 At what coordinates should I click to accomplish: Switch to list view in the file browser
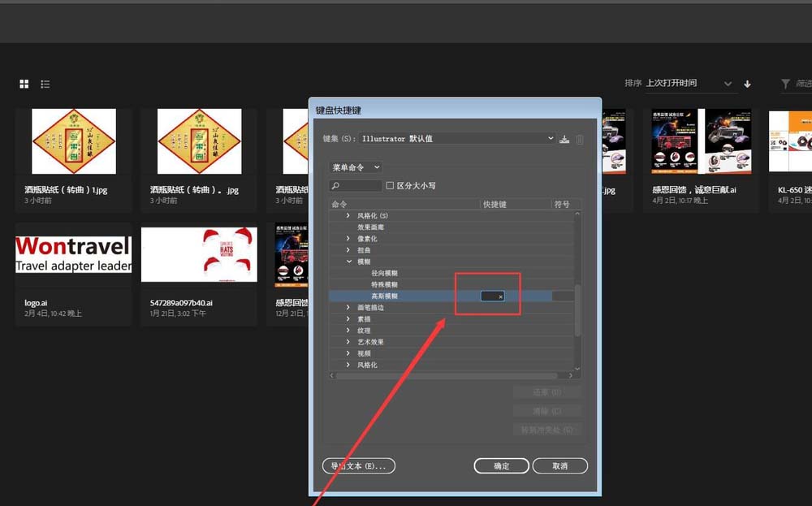[x=45, y=84]
